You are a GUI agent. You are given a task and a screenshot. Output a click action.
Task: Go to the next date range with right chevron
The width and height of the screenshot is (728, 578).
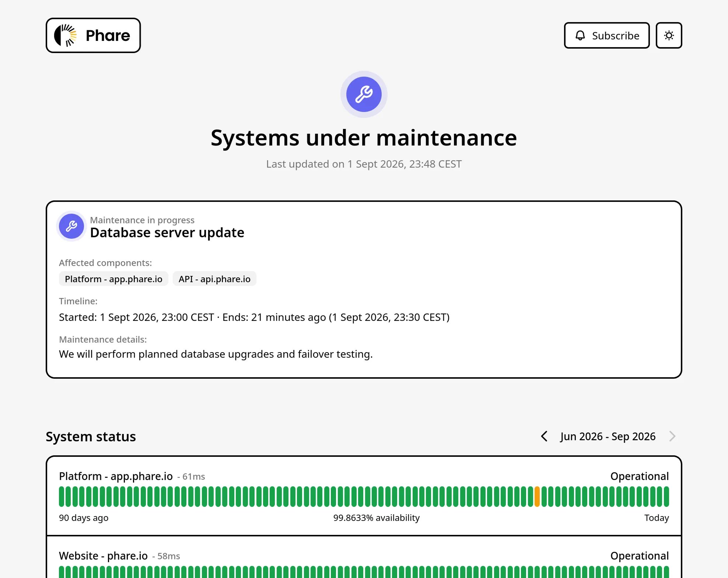click(x=672, y=436)
